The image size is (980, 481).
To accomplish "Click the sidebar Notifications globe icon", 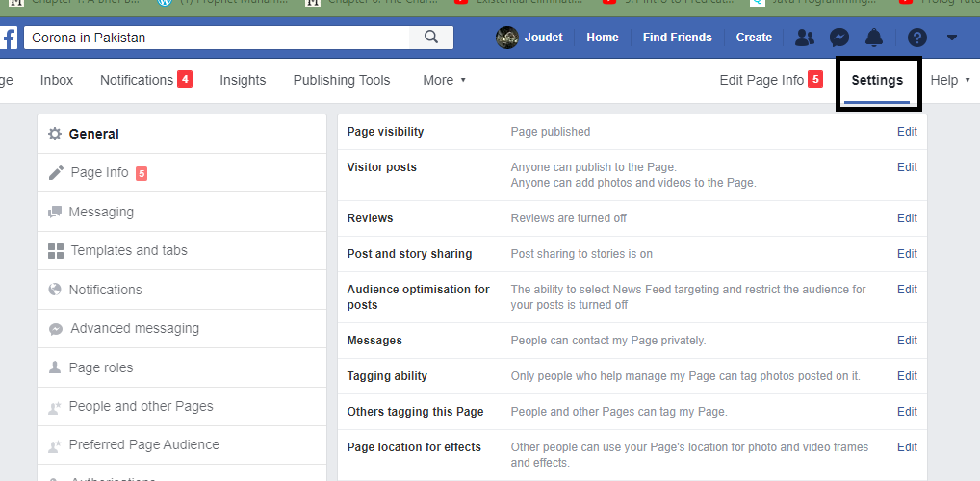I will (55, 290).
